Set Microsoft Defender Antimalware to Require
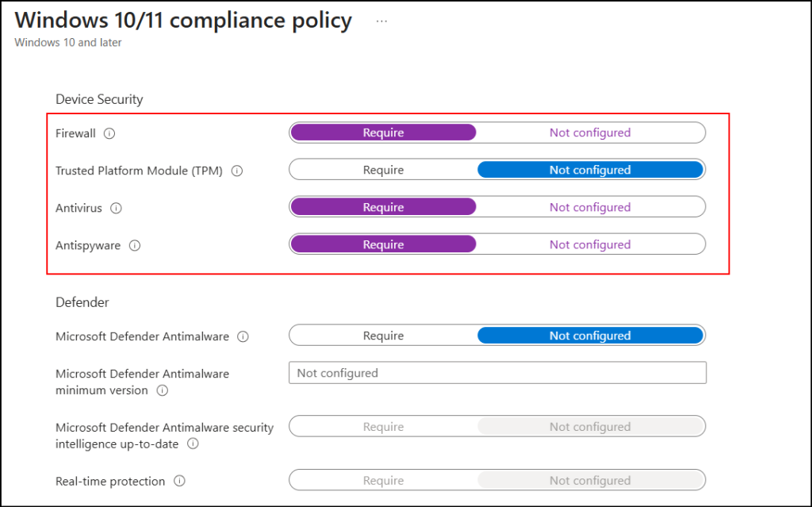Screen dimensions: 812x507 pos(383,336)
